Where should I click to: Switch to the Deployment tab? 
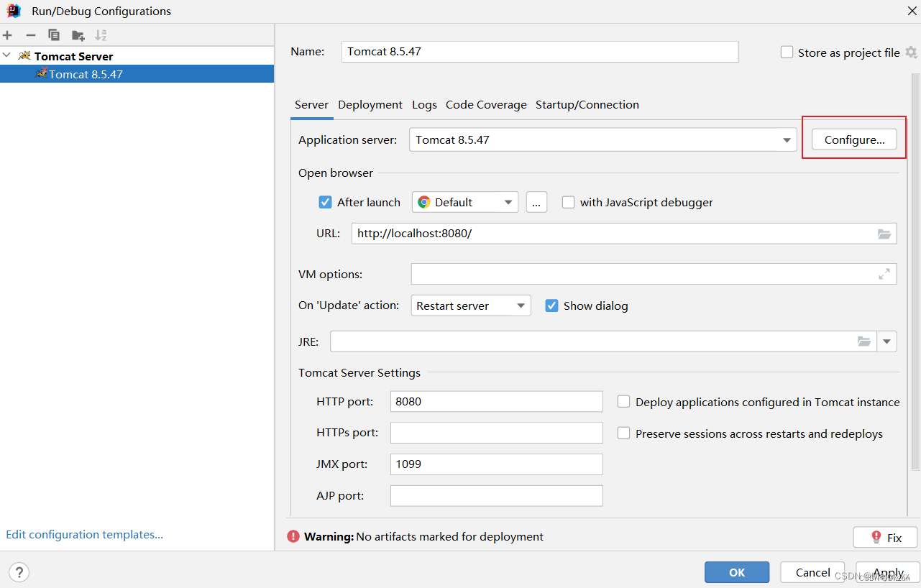(x=370, y=104)
